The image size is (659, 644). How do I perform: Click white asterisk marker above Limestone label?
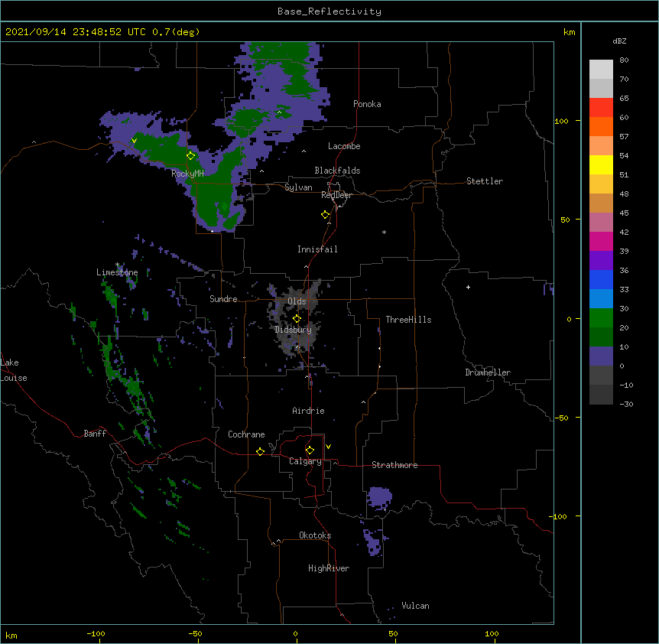117,265
